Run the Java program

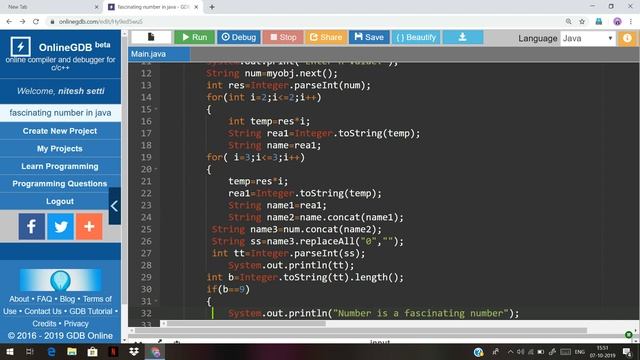tap(194, 37)
